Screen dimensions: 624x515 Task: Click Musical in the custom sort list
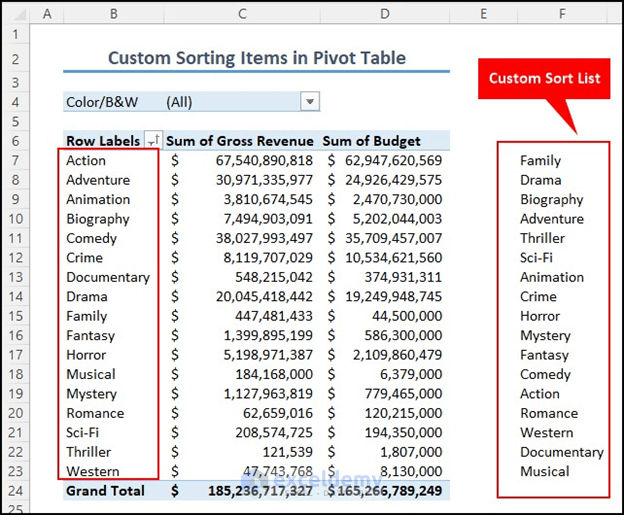[545, 471]
